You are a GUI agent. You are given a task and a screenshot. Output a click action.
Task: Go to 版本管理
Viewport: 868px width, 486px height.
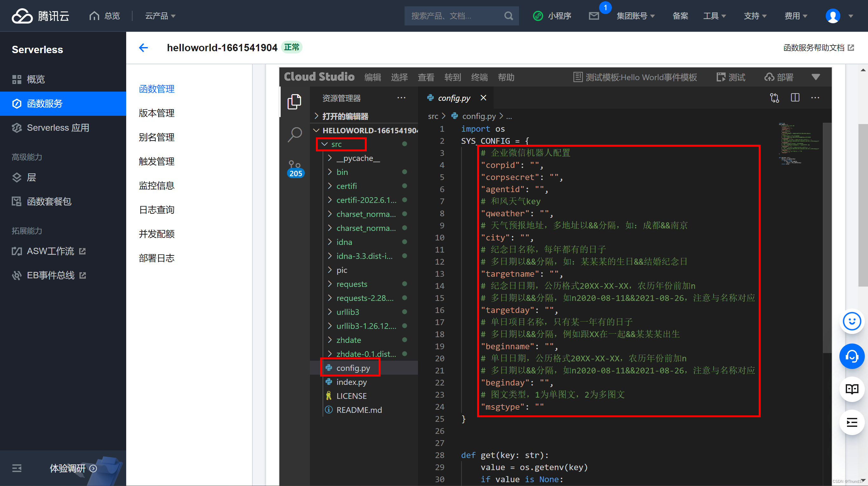click(x=157, y=113)
